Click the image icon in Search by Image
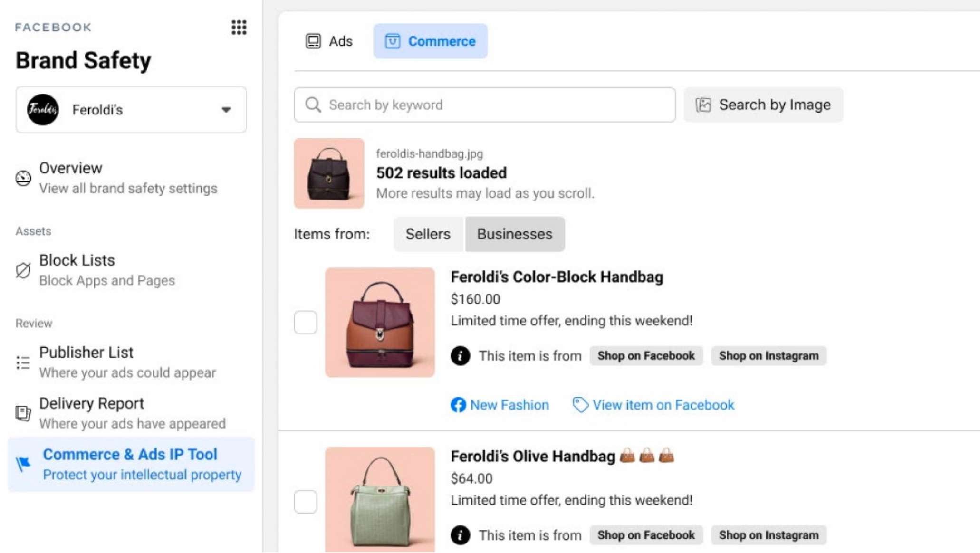The image size is (980, 553). [703, 105]
